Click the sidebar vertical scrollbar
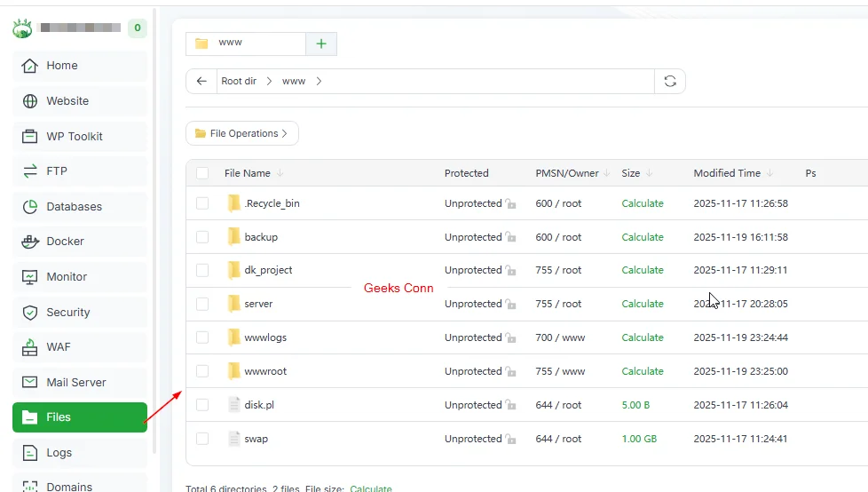This screenshot has height=492, width=868. pyautogui.click(x=155, y=230)
